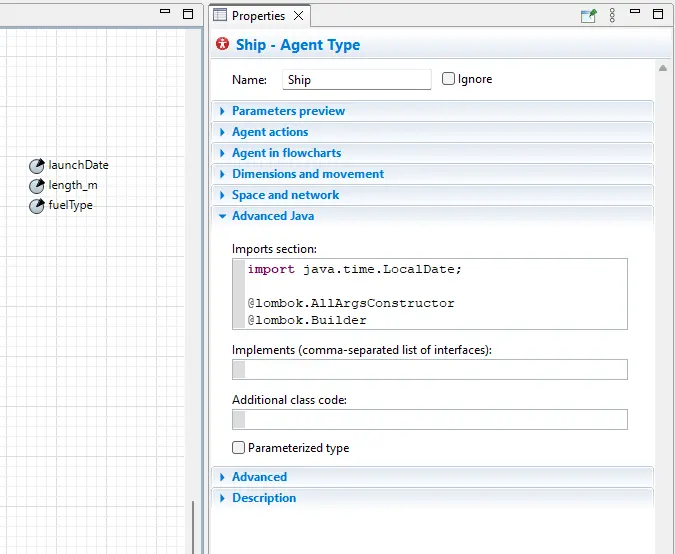This screenshot has height=554, width=675.
Task: Open the Properties view three-dot menu
Action: click(x=612, y=15)
